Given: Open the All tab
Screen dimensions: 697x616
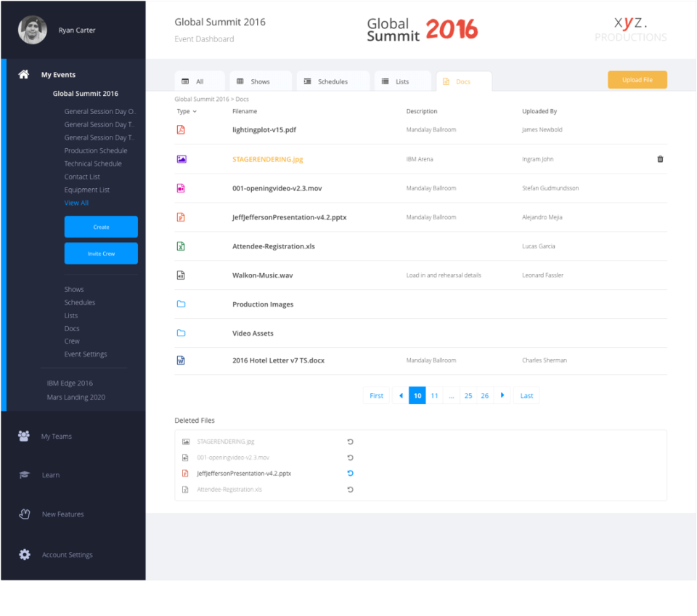Looking at the screenshot, I should point(199,81).
